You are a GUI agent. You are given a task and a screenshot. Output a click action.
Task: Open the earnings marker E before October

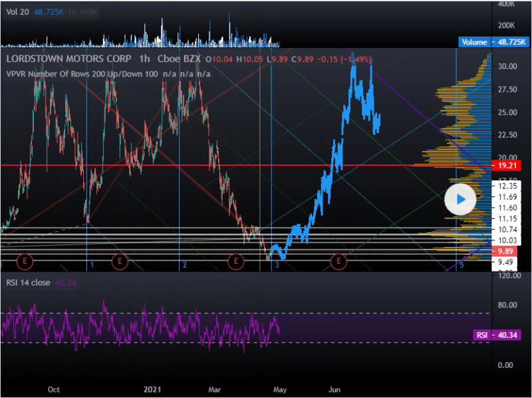point(25,262)
